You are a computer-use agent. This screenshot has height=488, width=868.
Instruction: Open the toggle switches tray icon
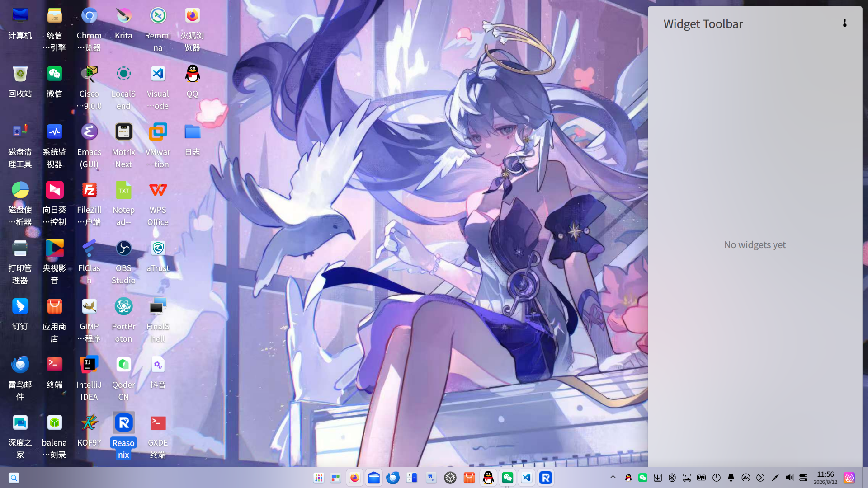[x=803, y=478]
